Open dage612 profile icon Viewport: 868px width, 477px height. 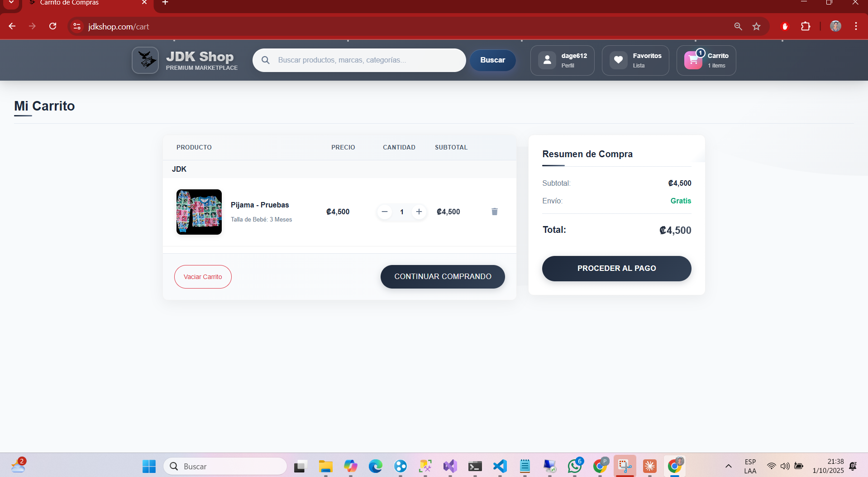click(x=547, y=60)
